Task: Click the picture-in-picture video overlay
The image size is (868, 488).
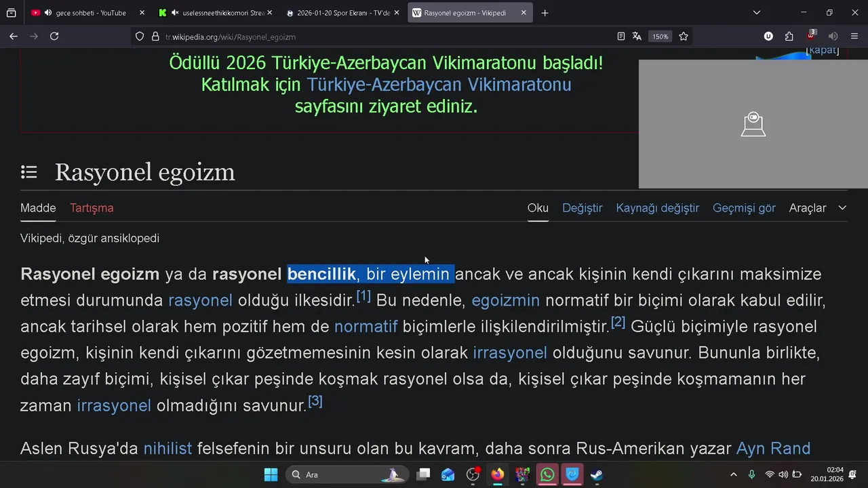Action: [753, 124]
